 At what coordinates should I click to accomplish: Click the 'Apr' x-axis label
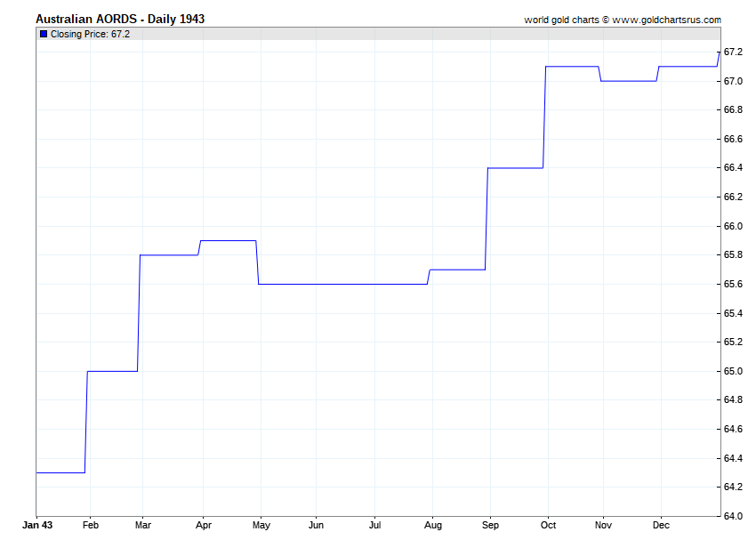click(x=204, y=525)
